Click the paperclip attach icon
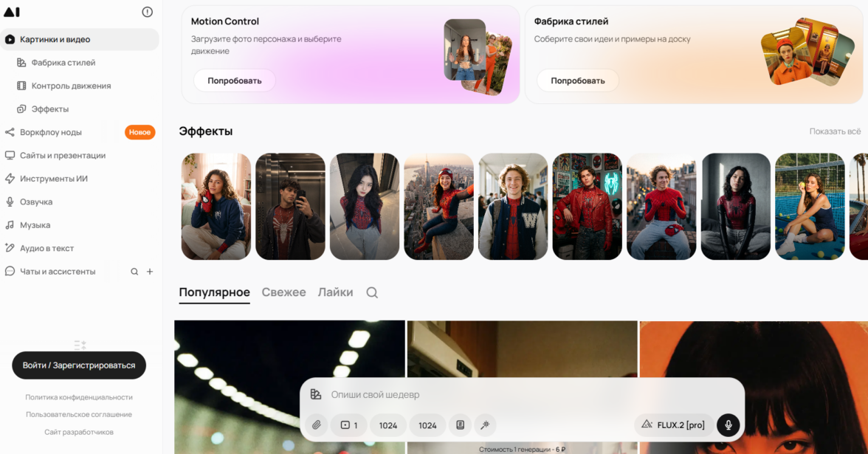868x454 pixels. tap(316, 425)
